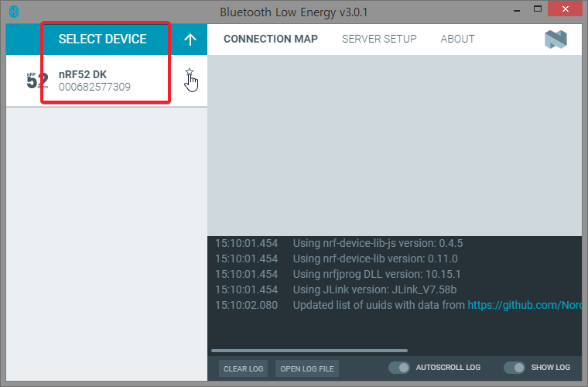Click the Nordic Semiconductor logo
Viewport: 588px width, 387px height.
[x=556, y=39]
